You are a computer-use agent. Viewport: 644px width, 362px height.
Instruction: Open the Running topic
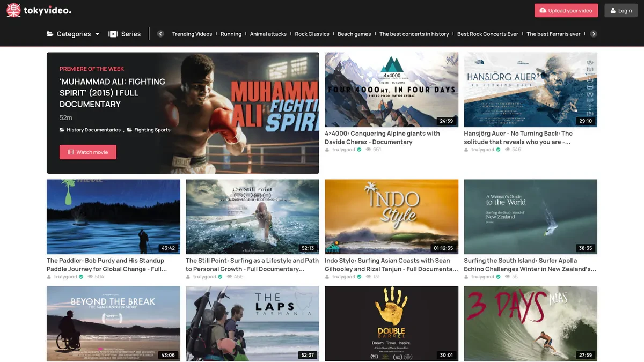coord(231,34)
